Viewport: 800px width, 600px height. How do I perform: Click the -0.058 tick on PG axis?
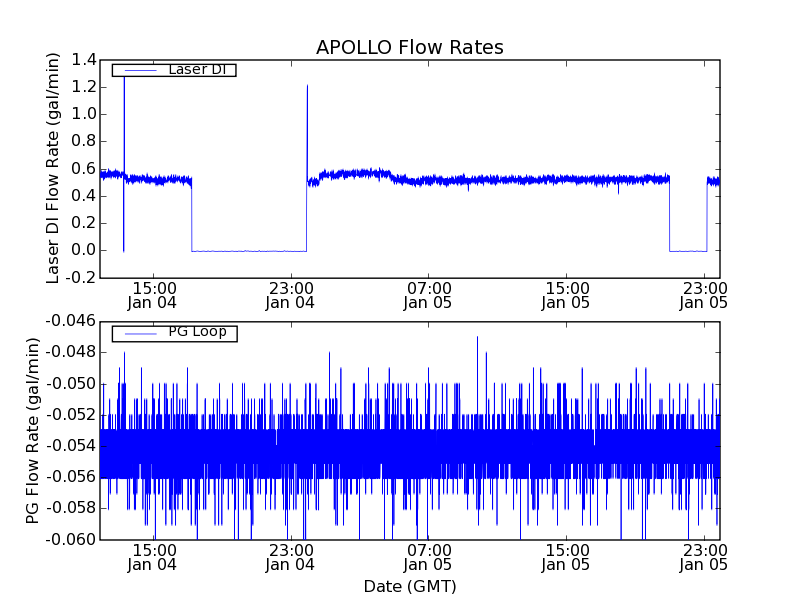pos(71,508)
